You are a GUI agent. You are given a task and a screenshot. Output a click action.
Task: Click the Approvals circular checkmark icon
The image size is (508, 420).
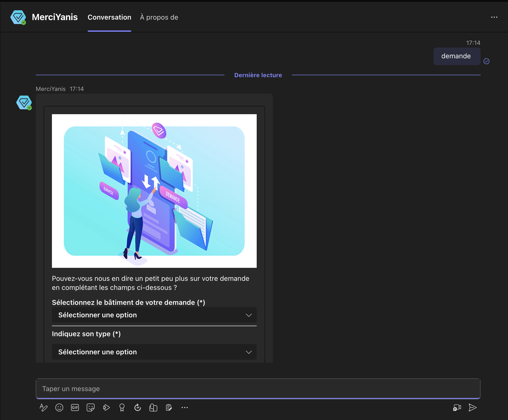point(138,408)
